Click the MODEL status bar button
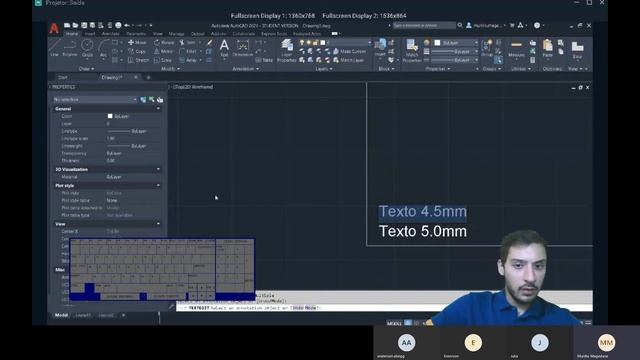This screenshot has width=640, height=360. tap(394, 323)
